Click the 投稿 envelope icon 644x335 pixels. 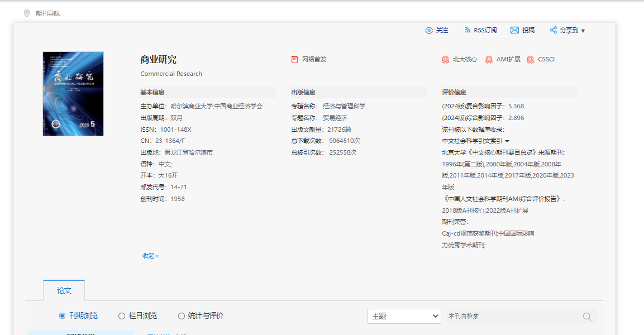514,30
